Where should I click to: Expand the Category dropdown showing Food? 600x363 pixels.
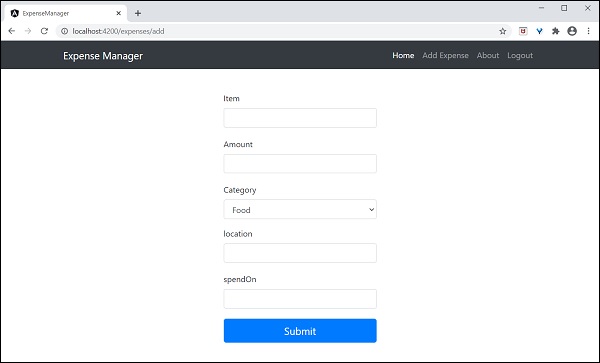pyautogui.click(x=300, y=209)
